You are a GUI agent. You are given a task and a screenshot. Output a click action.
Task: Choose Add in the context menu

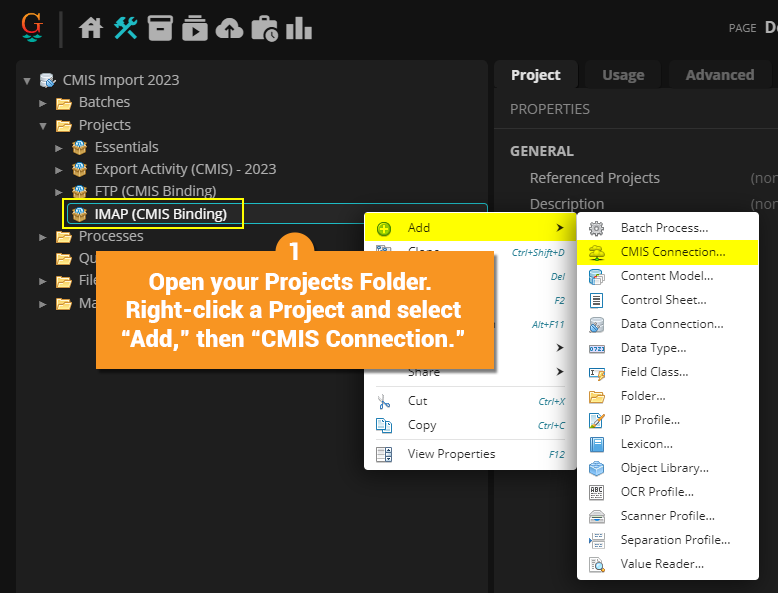coord(470,228)
